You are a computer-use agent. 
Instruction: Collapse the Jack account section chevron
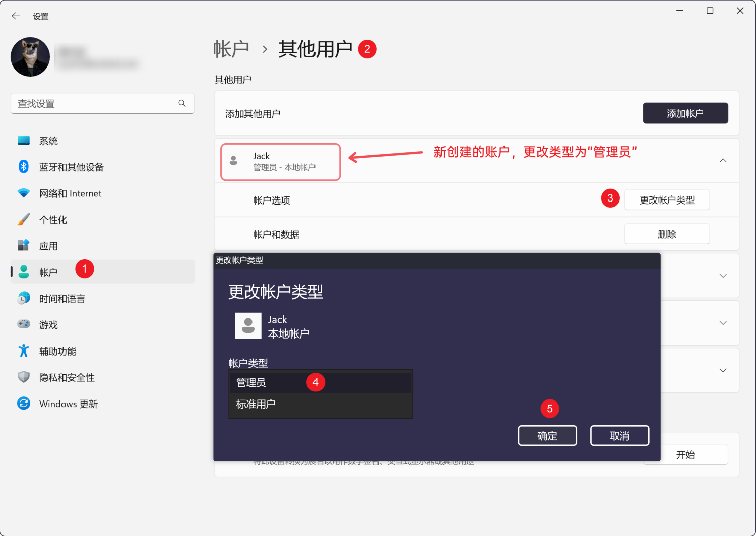point(723,161)
